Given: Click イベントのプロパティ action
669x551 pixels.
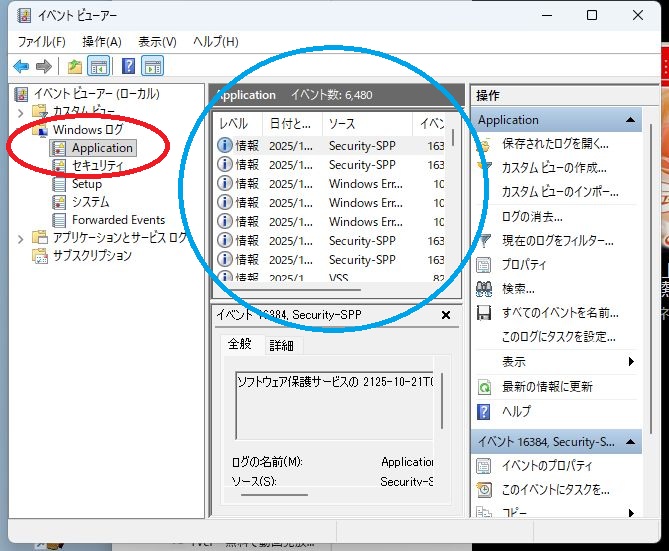Looking at the screenshot, I should pos(547,466).
